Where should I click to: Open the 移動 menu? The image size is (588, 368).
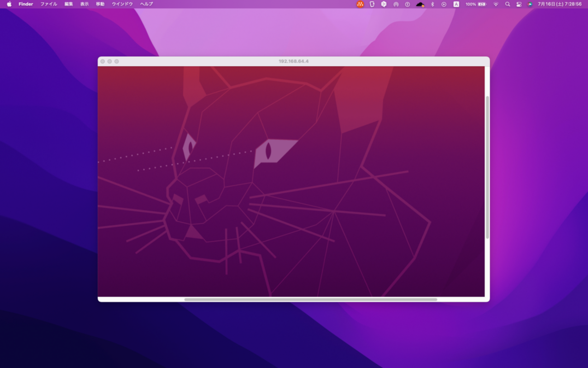[x=100, y=4]
